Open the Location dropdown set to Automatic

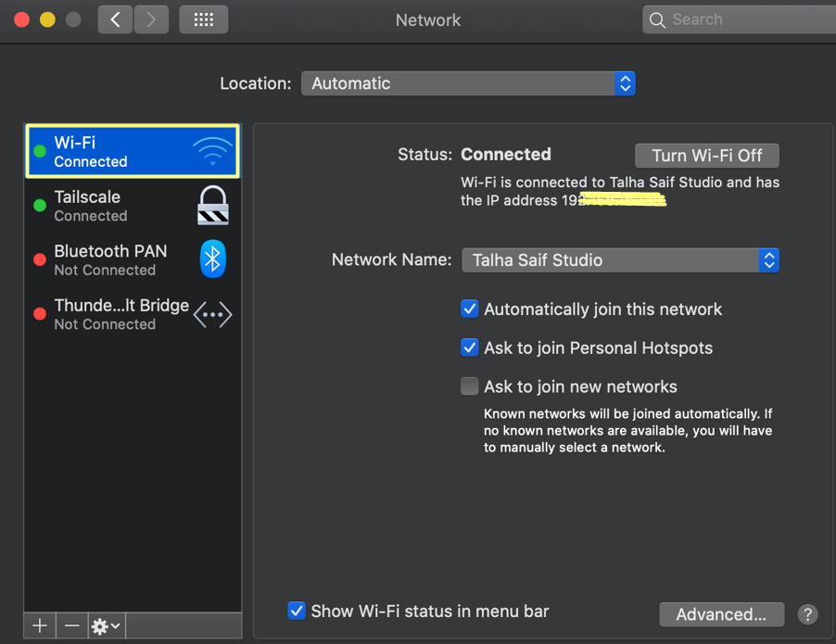(468, 83)
